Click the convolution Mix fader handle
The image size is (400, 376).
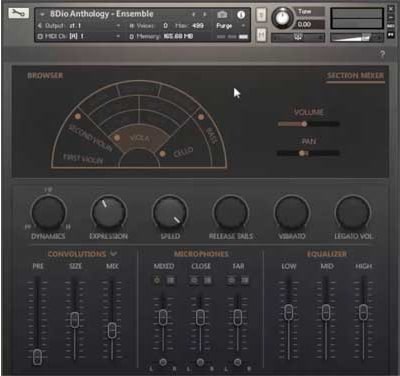[x=112, y=330]
